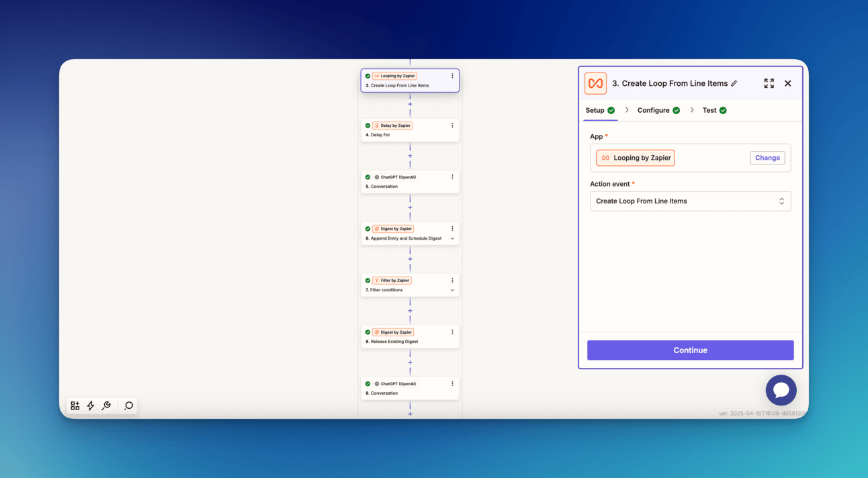Add a step between steps 3 and 4

pos(410,104)
